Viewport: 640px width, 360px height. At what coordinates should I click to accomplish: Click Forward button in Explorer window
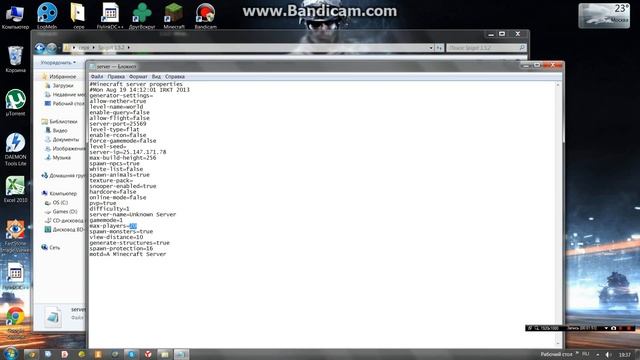pos(51,48)
